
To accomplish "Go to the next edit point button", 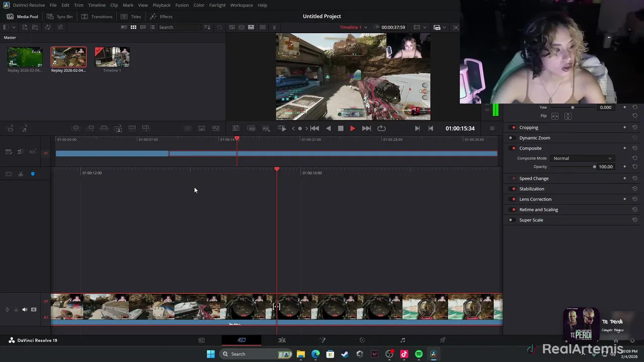I will click(417, 128).
